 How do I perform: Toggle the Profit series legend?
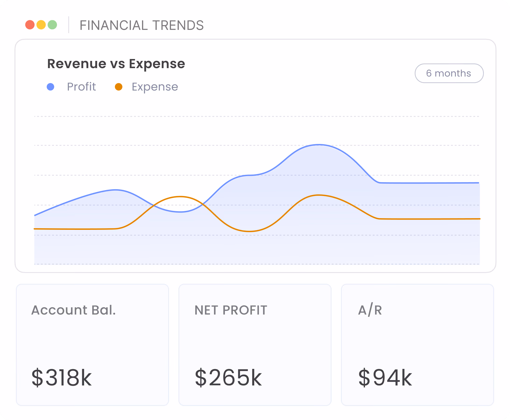(x=71, y=87)
